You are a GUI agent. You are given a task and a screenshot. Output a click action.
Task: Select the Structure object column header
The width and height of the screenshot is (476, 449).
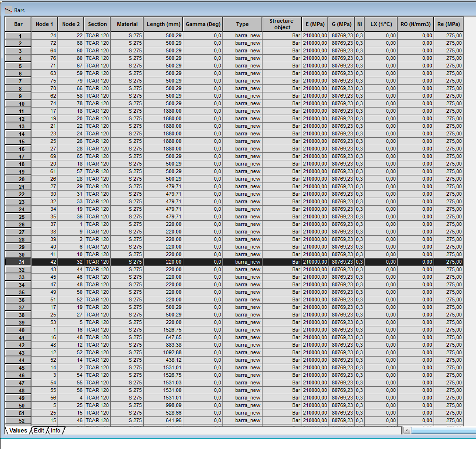(x=281, y=24)
